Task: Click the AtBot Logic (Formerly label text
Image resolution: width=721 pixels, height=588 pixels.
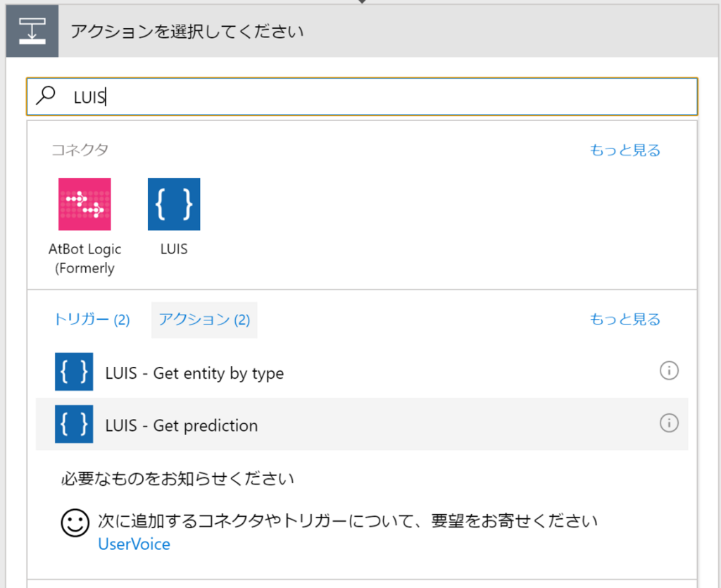Action: coord(84,258)
